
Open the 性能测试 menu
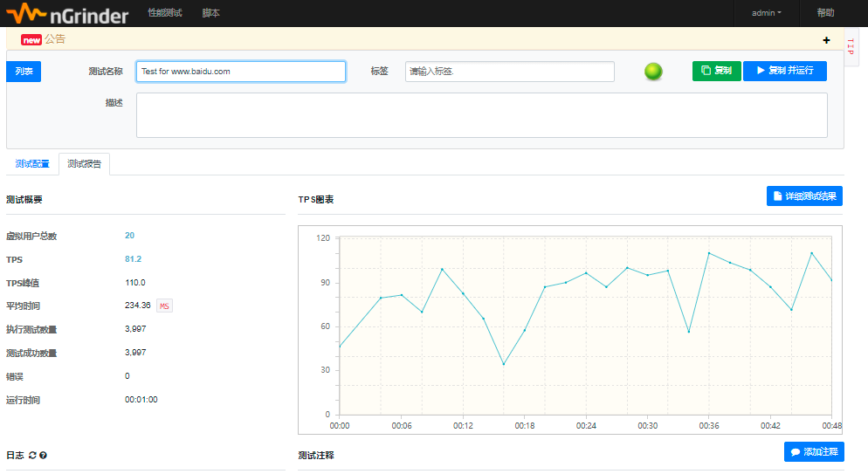click(x=165, y=13)
